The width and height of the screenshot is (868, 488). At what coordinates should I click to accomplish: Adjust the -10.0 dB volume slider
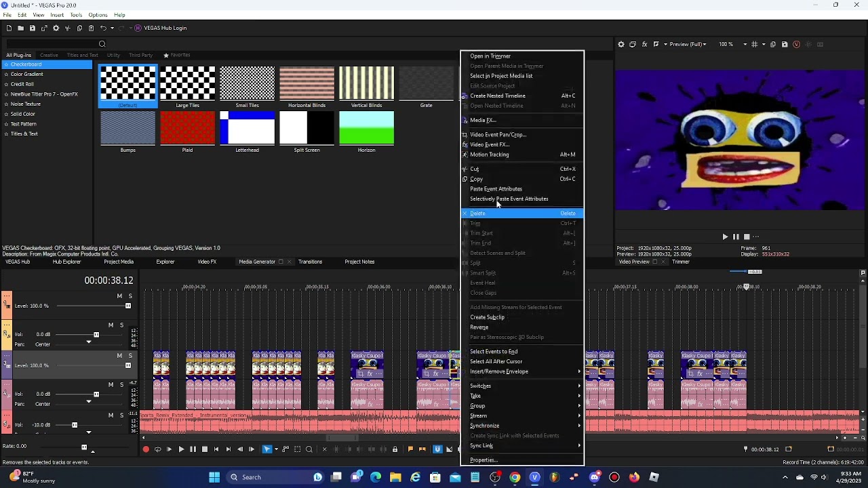(x=75, y=425)
